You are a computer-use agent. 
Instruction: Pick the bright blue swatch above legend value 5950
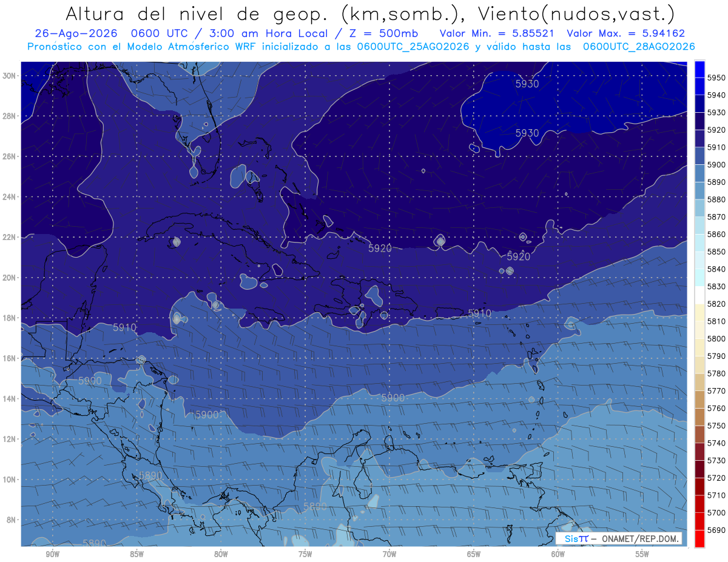699,69
